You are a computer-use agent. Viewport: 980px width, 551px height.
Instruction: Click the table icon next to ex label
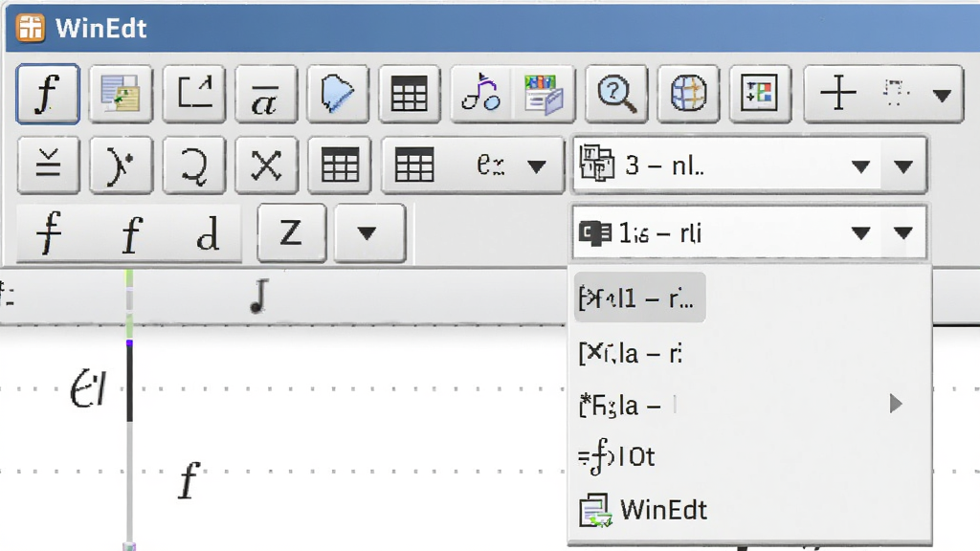(x=414, y=165)
